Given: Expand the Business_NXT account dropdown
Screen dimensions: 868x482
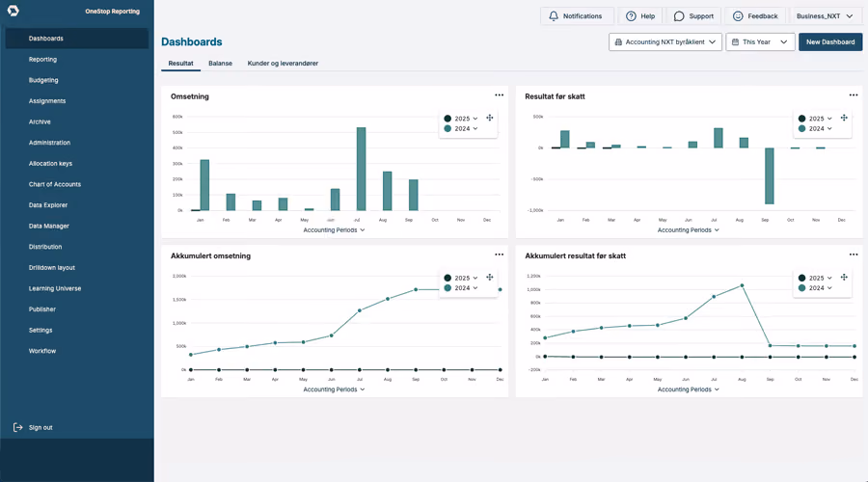Looking at the screenshot, I should [x=825, y=16].
